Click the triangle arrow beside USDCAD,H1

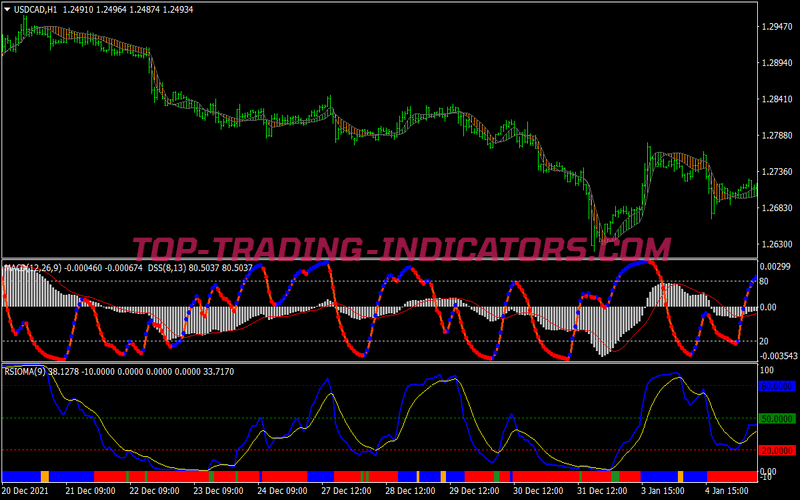pyautogui.click(x=6, y=10)
